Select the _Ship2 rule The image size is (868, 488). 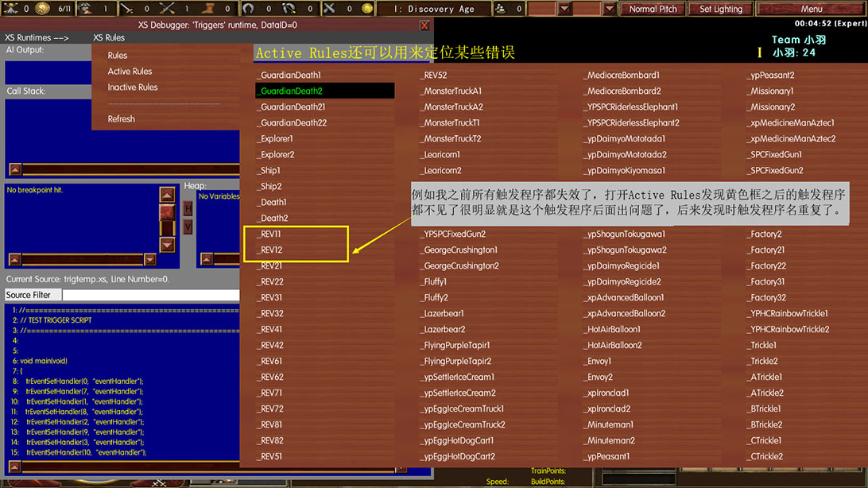(x=269, y=187)
